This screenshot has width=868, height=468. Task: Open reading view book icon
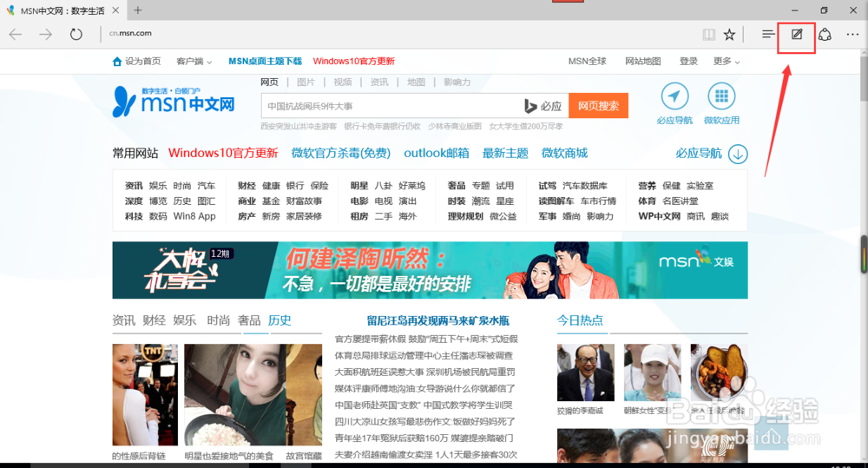pyautogui.click(x=708, y=35)
